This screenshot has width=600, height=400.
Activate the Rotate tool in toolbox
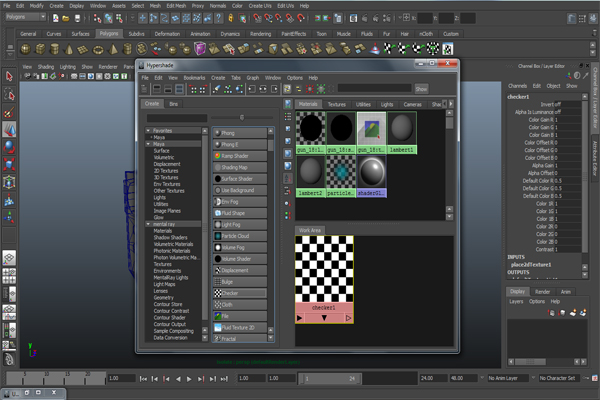[x=9, y=147]
